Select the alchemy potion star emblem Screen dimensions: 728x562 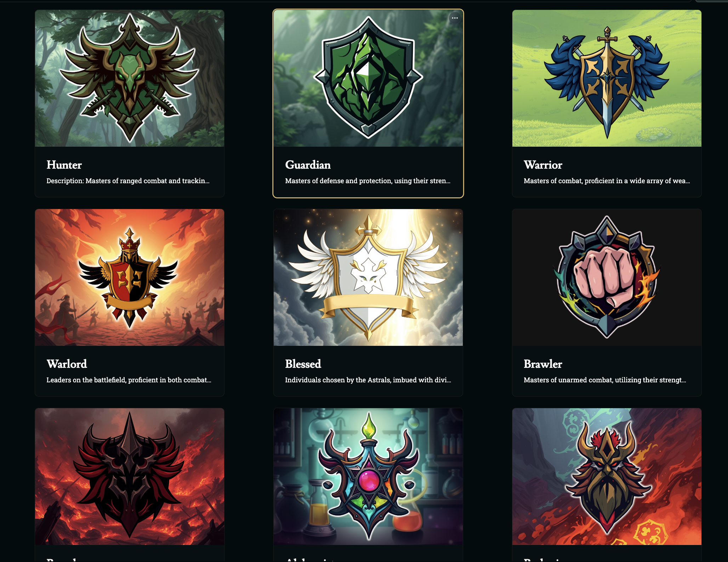point(368,477)
